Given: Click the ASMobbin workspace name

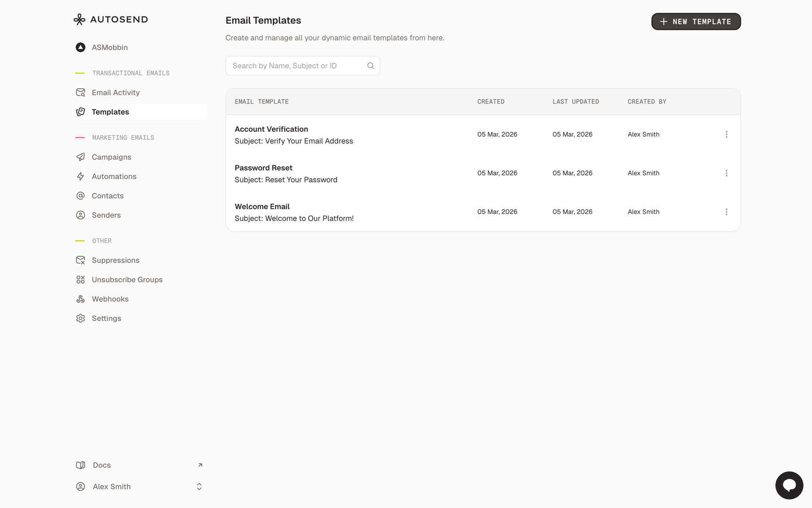Looking at the screenshot, I should 110,47.
